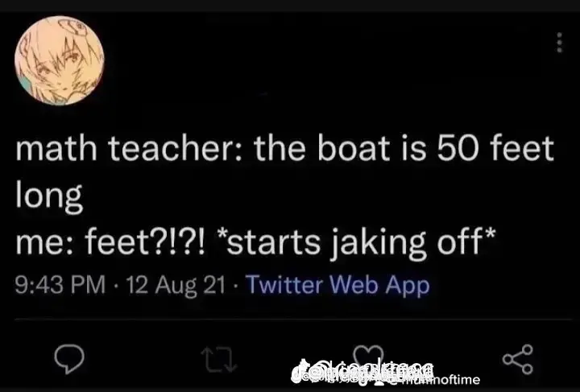Open the anime profile avatar
This screenshot has width=580, height=392.
60,61
